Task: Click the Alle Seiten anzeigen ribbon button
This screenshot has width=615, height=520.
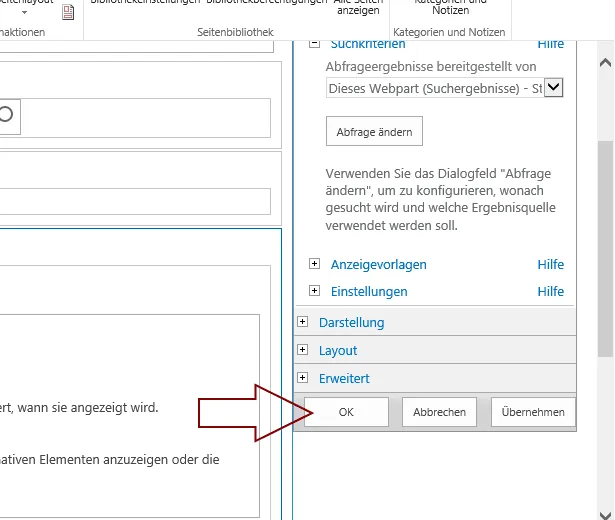Action: click(358, 7)
